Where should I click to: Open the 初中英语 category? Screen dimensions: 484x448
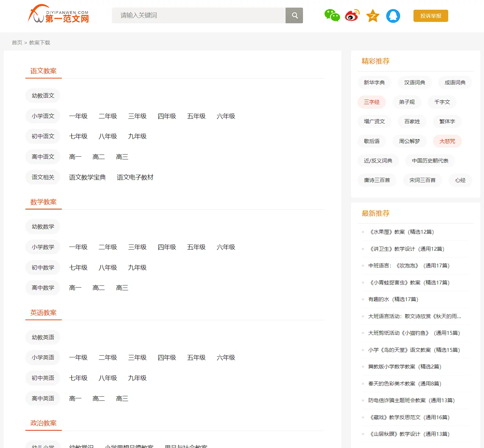tap(43, 378)
